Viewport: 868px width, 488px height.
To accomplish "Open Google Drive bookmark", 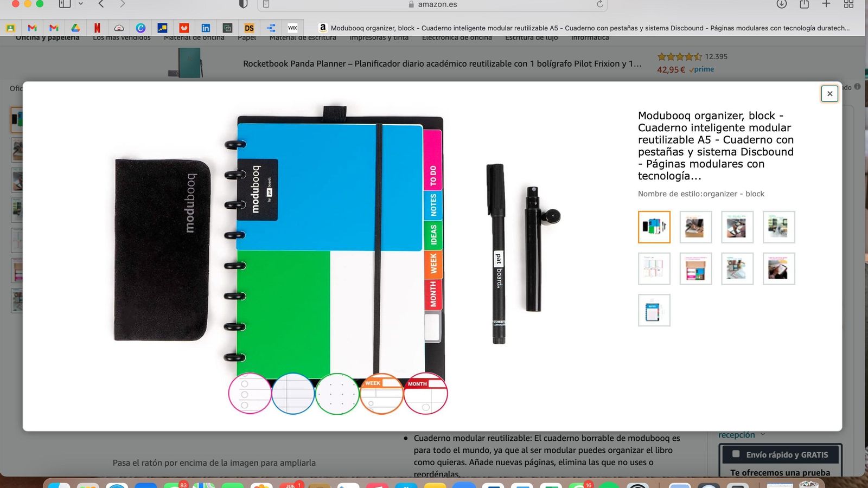I will [x=75, y=28].
